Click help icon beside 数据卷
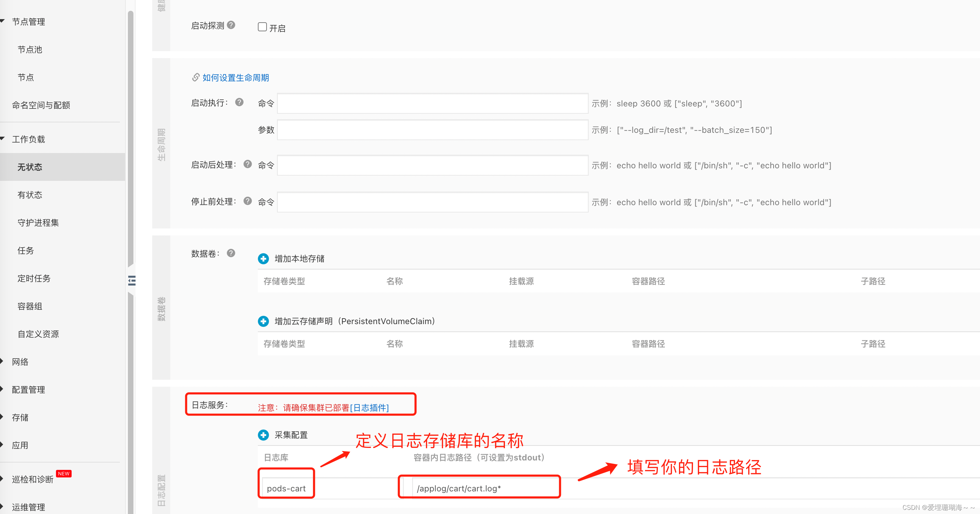Image resolution: width=980 pixels, height=514 pixels. (x=231, y=253)
